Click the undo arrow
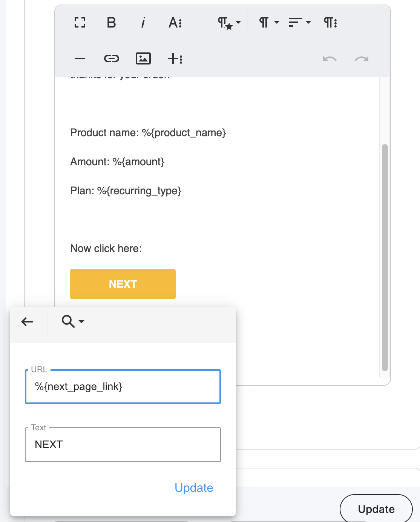This screenshot has width=420, height=522. [330, 58]
